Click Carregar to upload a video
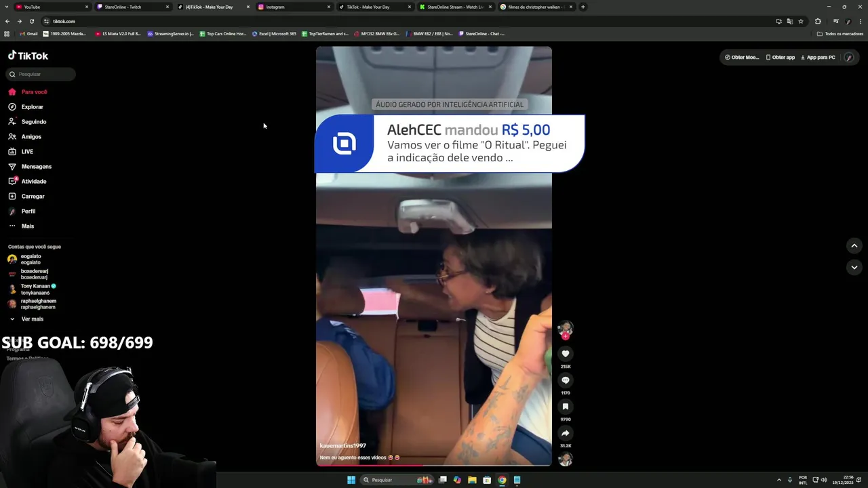 click(x=26, y=196)
